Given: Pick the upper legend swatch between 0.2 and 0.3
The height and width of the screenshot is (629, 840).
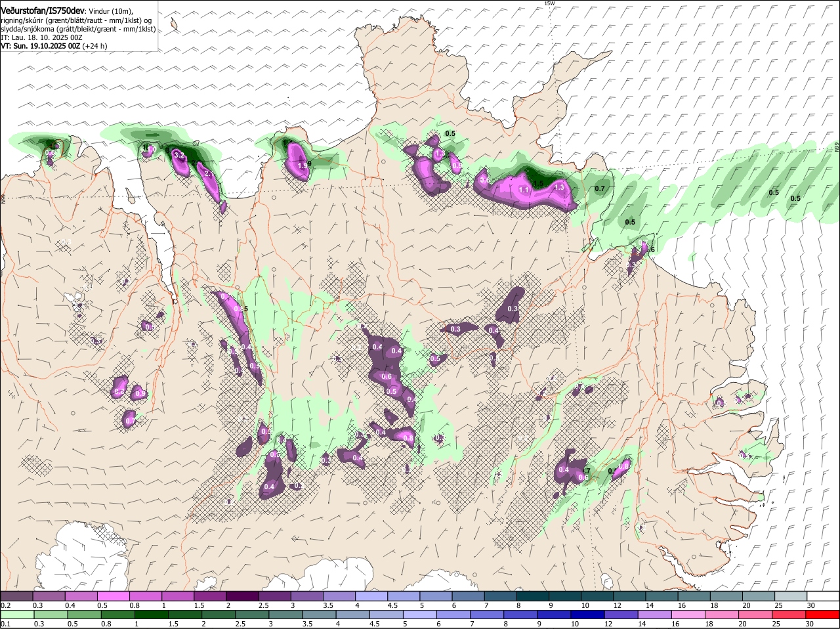Looking at the screenshot, I should point(16,596).
